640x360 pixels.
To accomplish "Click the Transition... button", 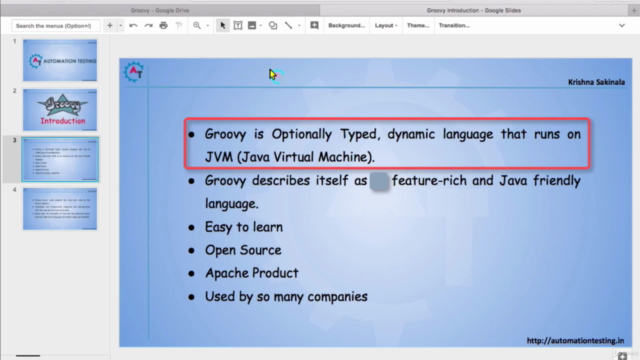I will [x=454, y=25].
